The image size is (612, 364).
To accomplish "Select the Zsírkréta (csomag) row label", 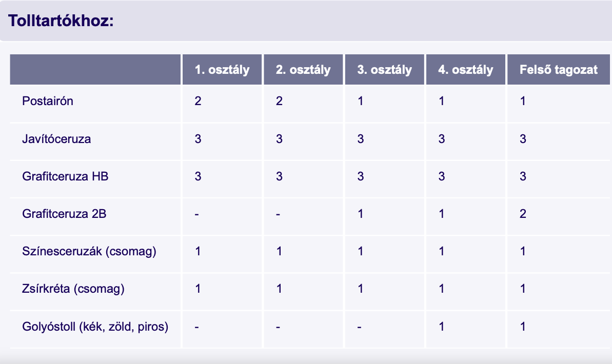I will tap(73, 289).
